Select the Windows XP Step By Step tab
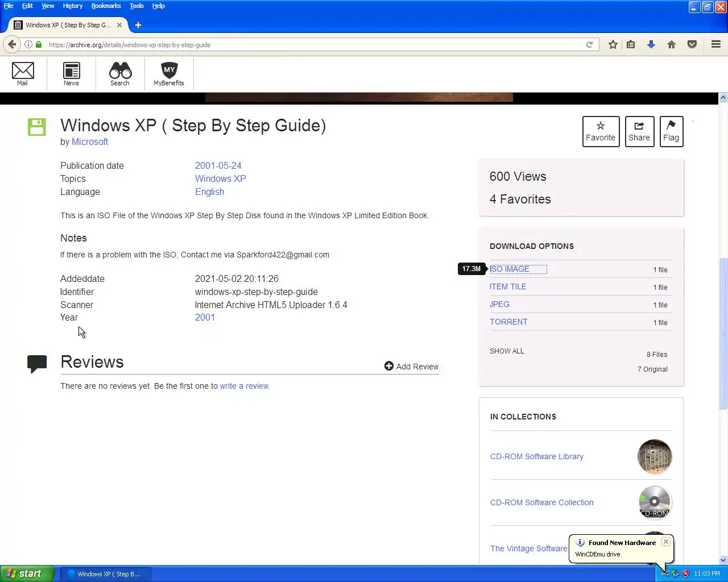 (68, 25)
